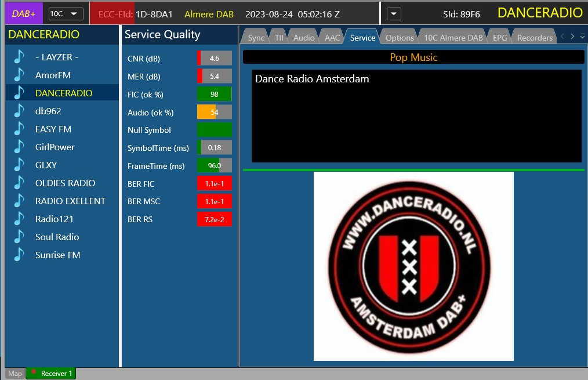Click the Audio (ok %) 54 orange bar
The image size is (588, 380).
(215, 112)
